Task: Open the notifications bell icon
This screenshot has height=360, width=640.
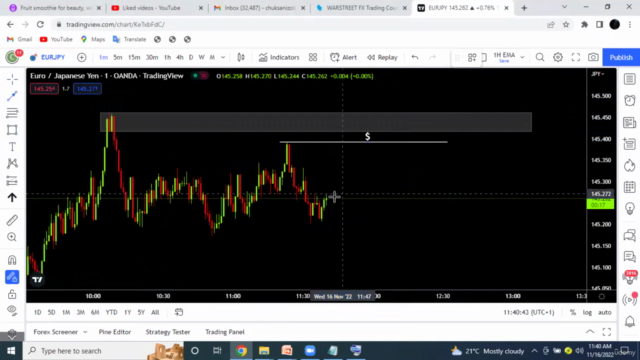Action: tap(630, 322)
